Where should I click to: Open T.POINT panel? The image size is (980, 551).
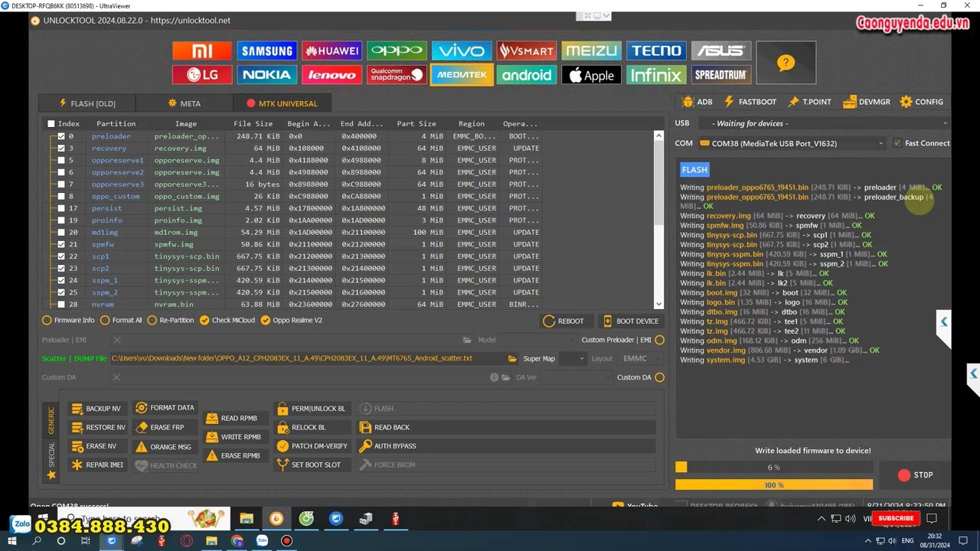(x=810, y=102)
